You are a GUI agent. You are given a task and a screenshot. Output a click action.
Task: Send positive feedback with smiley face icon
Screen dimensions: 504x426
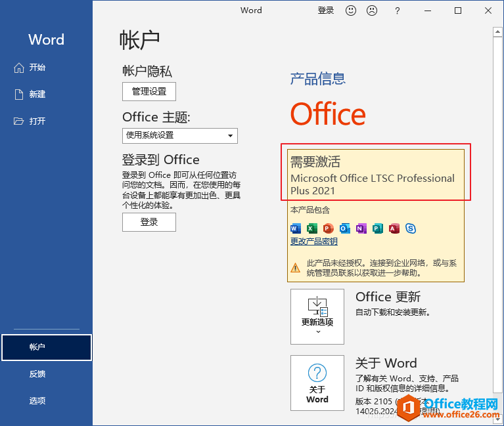pyautogui.click(x=351, y=11)
